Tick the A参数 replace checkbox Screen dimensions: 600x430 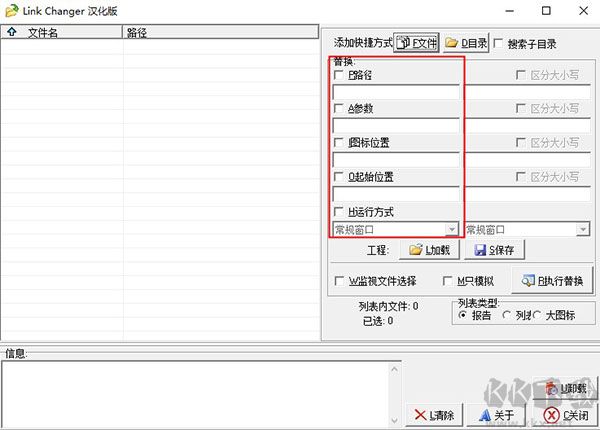point(339,108)
